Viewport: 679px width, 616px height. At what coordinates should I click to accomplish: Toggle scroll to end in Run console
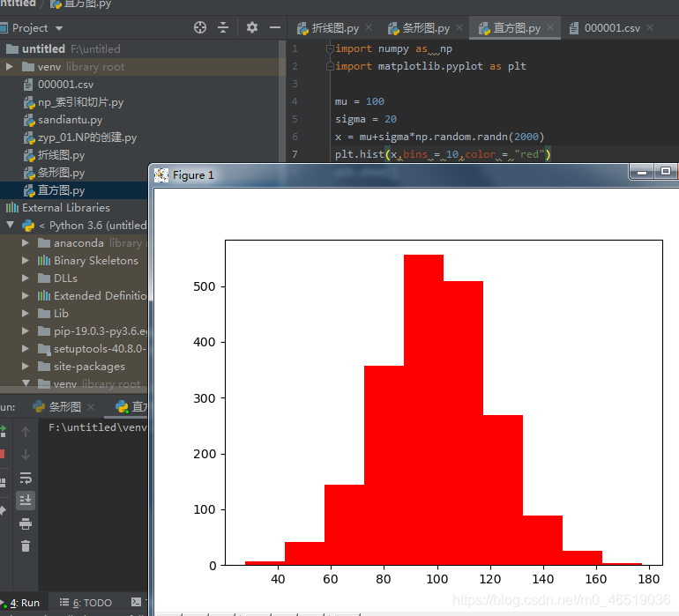26,500
